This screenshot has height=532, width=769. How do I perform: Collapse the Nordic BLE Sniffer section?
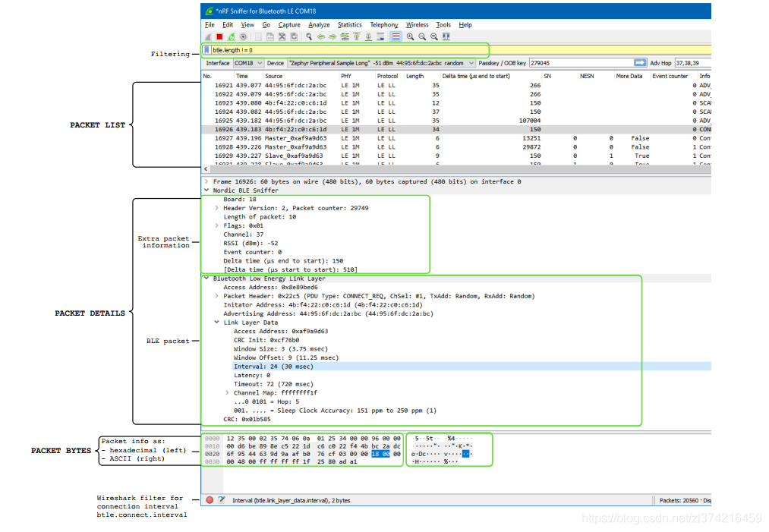(x=206, y=190)
